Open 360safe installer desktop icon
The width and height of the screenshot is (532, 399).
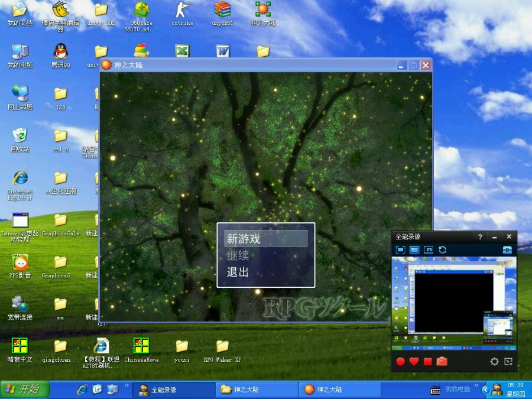[141, 17]
